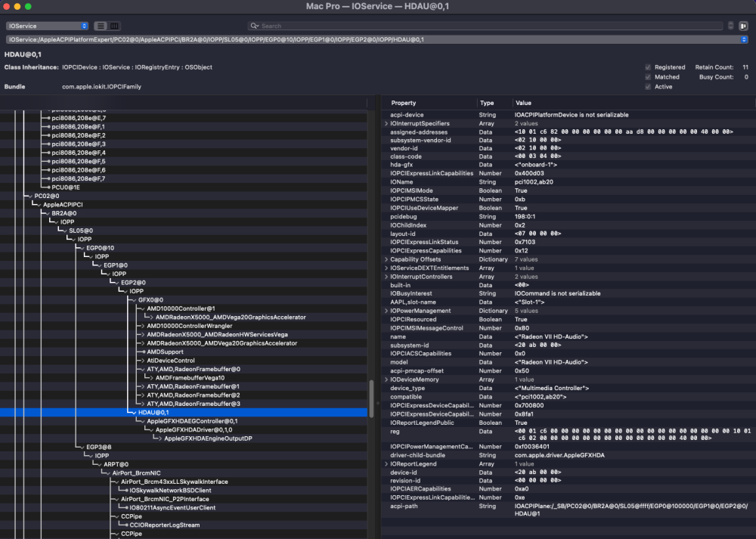Select the HDAU@0,1 tree row
The image size is (756, 539).
(184, 413)
